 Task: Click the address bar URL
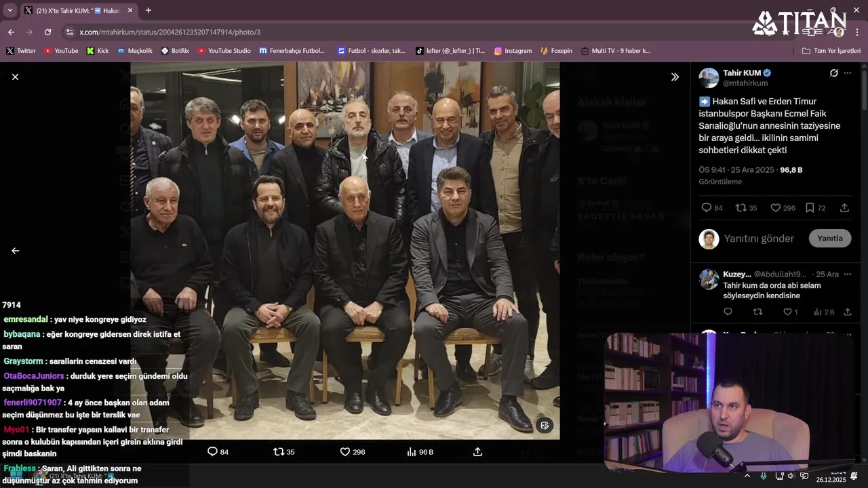tap(170, 32)
